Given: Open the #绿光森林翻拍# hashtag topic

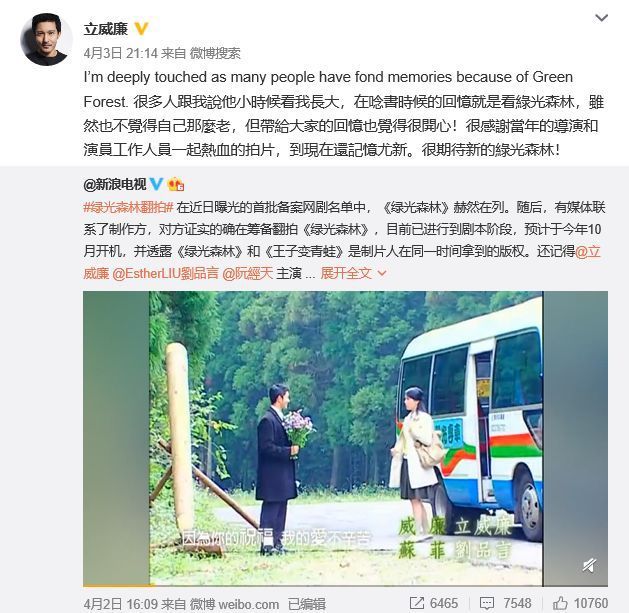Looking at the screenshot, I should [x=128, y=207].
